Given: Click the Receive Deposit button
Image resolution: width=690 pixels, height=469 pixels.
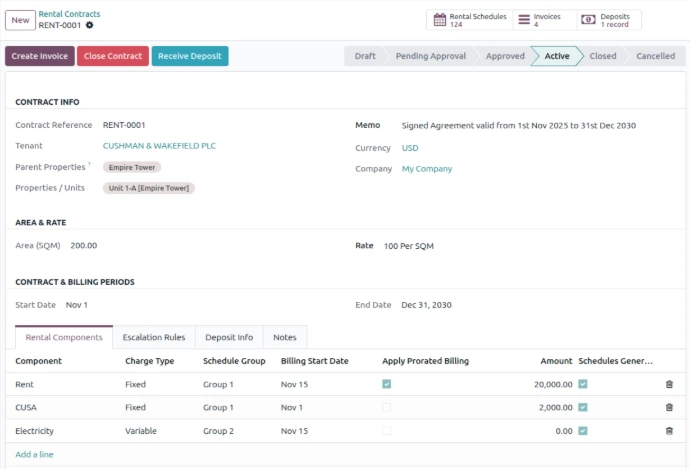Looking at the screenshot, I should point(190,56).
